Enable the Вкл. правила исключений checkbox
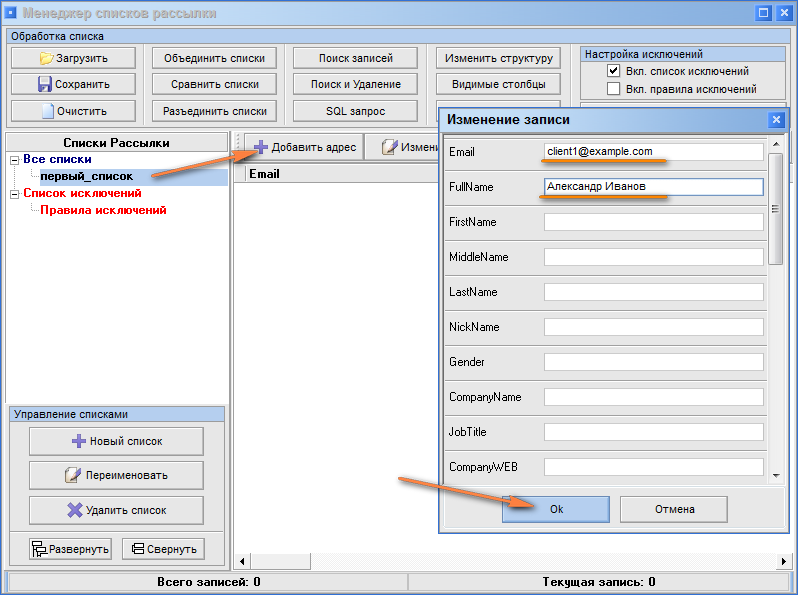The image size is (798, 595). coord(614,89)
